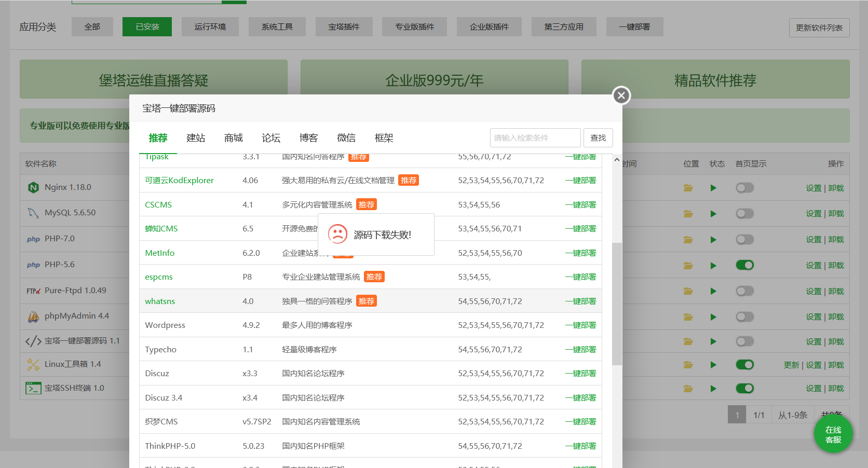This screenshot has height=468, width=868.
Task: Click 卸载 link for Nginx row
Action: (836, 188)
